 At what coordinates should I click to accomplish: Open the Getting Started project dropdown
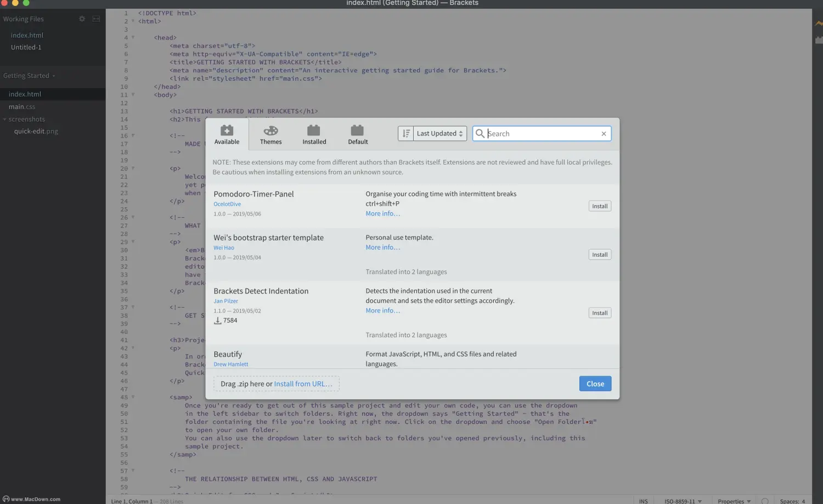pyautogui.click(x=29, y=76)
